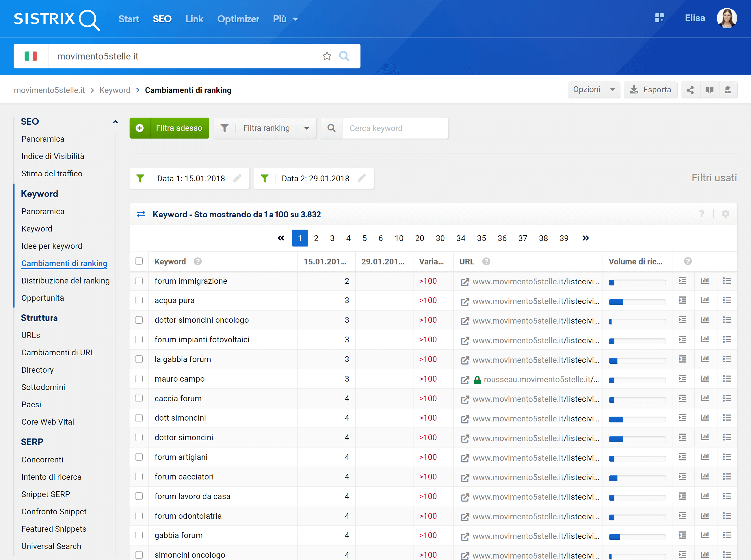Search the domain with the magnifier icon
Screen dimensions: 751x560
point(344,56)
